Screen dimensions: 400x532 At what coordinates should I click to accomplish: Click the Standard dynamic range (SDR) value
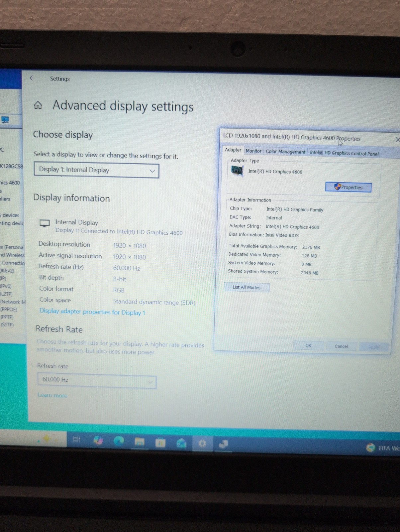pos(154,302)
